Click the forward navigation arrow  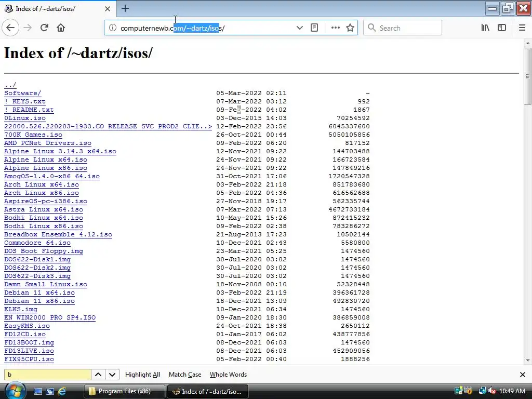coord(28,28)
